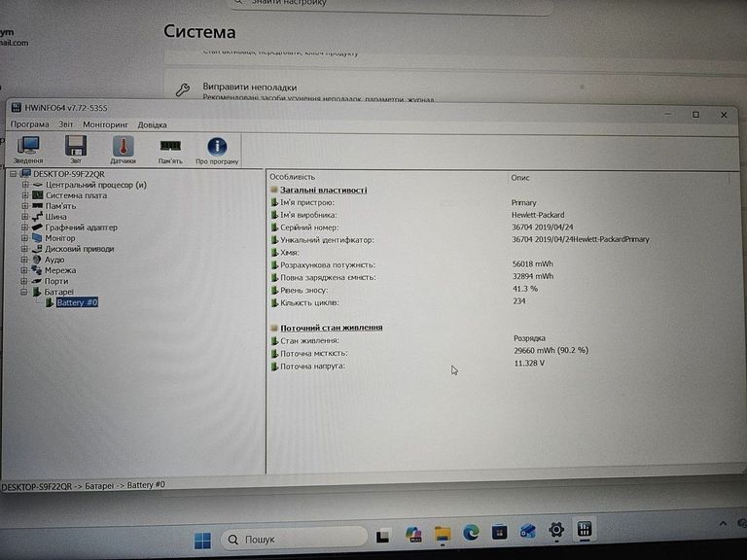Click the Hewlett-Packard manufacturer value
The height and width of the screenshot is (560, 747).
(537, 215)
